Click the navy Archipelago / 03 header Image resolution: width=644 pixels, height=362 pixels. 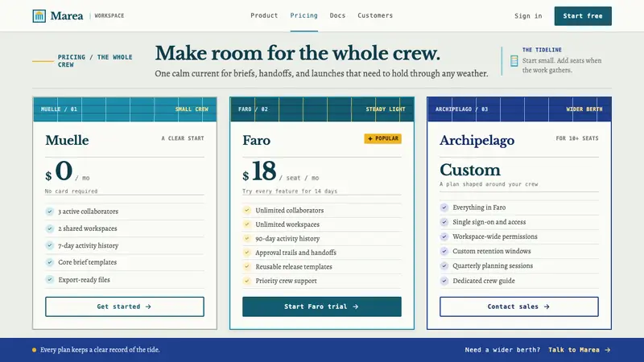[518, 109]
